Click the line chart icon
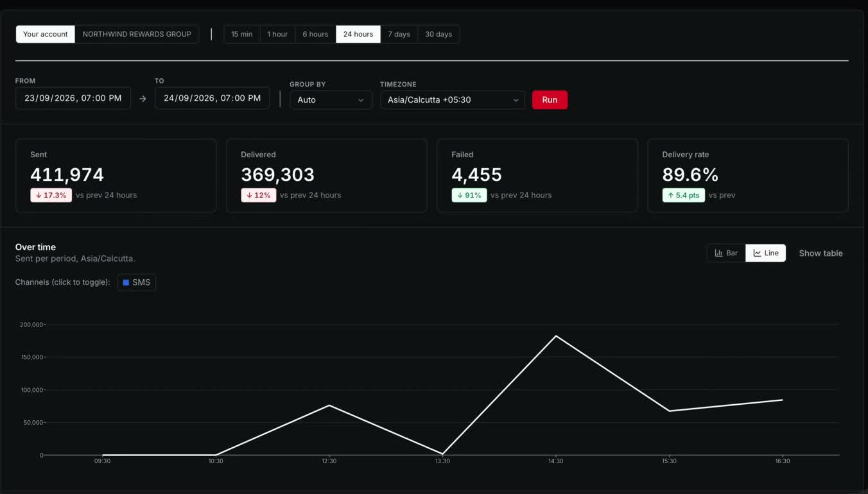Image resolution: width=868 pixels, height=494 pixels. [758, 253]
